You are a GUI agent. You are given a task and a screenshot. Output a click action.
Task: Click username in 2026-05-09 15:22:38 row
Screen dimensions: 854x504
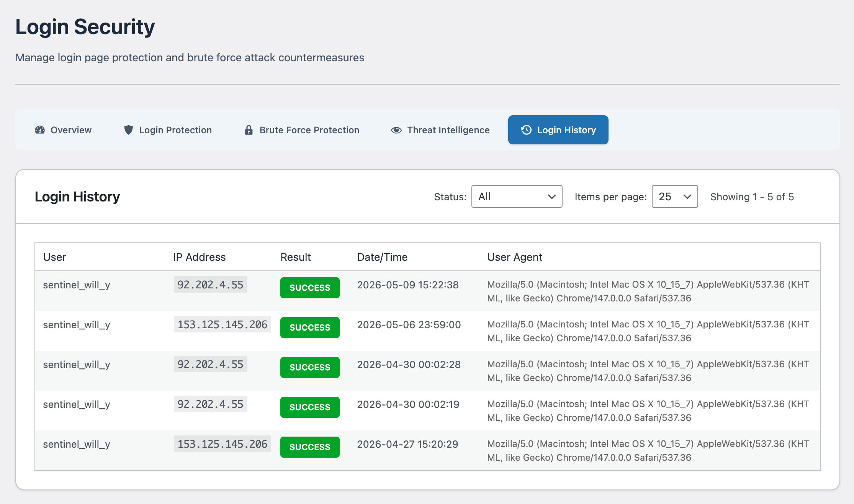pyautogui.click(x=77, y=285)
